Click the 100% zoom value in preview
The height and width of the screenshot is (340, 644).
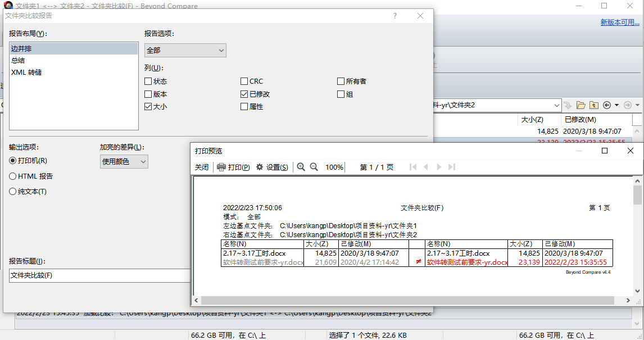334,167
